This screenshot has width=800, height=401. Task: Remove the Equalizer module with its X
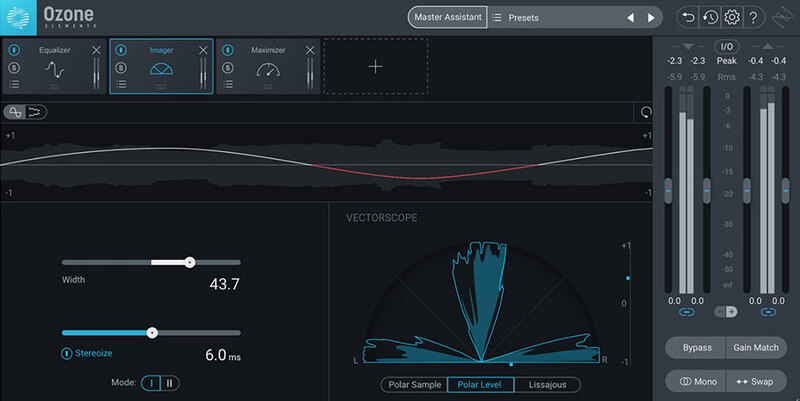coord(97,50)
